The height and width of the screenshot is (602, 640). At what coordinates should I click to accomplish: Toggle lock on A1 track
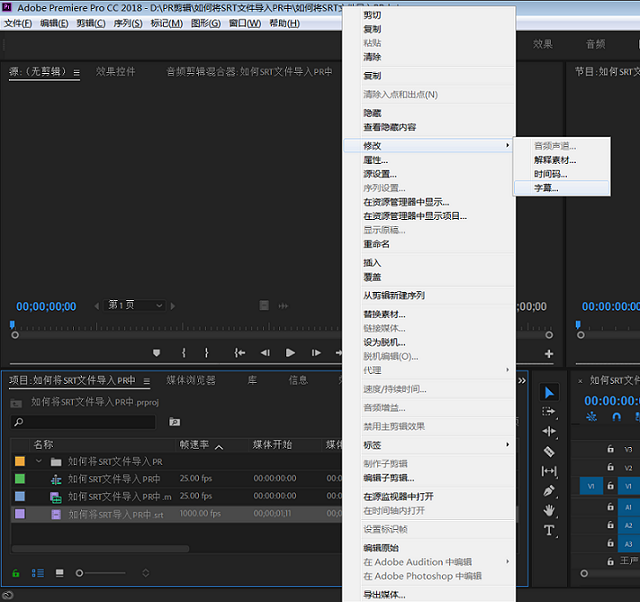point(610,507)
